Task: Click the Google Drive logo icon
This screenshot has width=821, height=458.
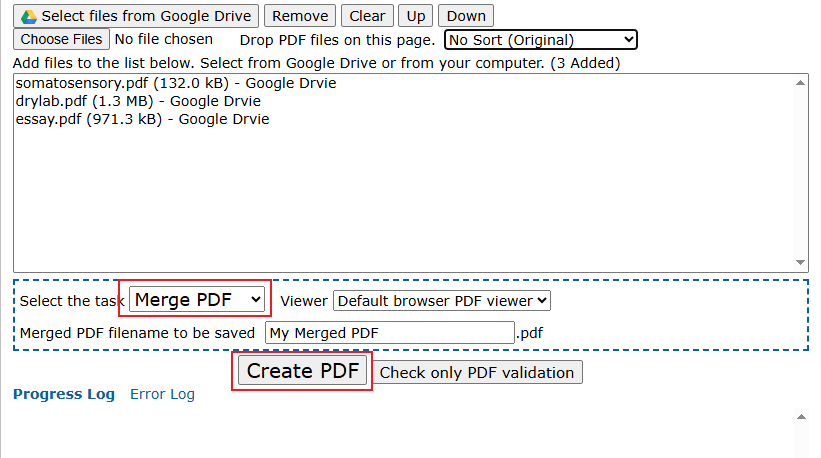Action: pos(29,17)
